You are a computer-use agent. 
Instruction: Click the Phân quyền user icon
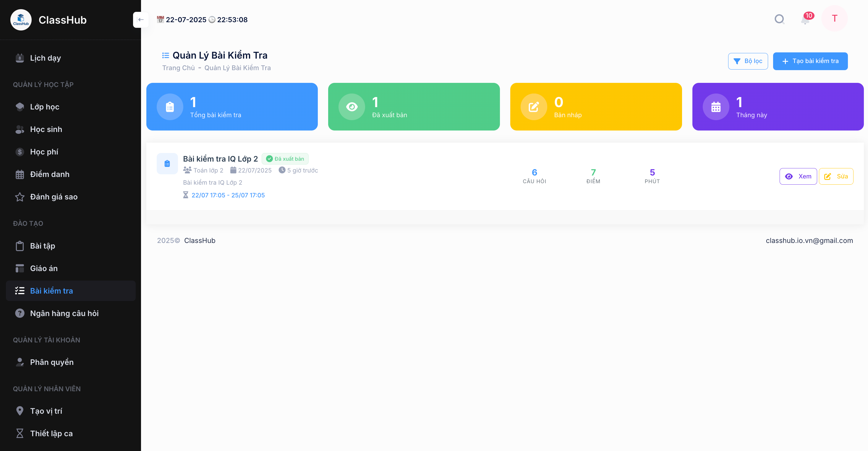tap(20, 362)
